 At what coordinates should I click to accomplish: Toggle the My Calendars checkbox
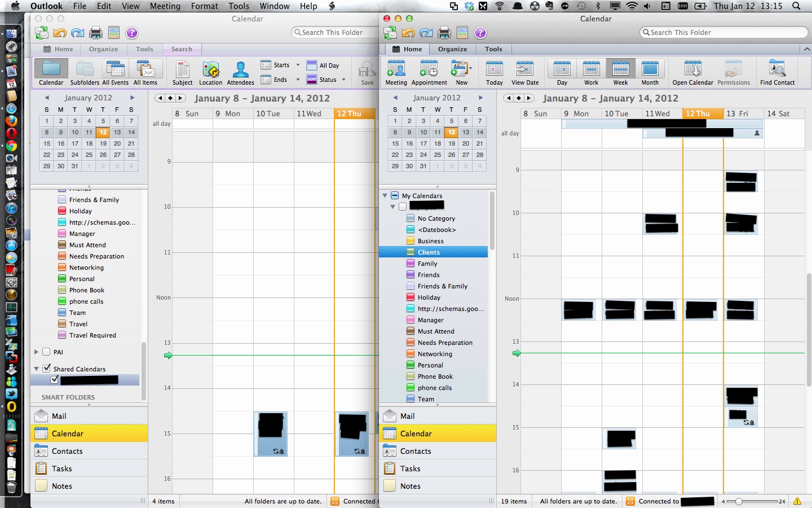click(x=395, y=195)
